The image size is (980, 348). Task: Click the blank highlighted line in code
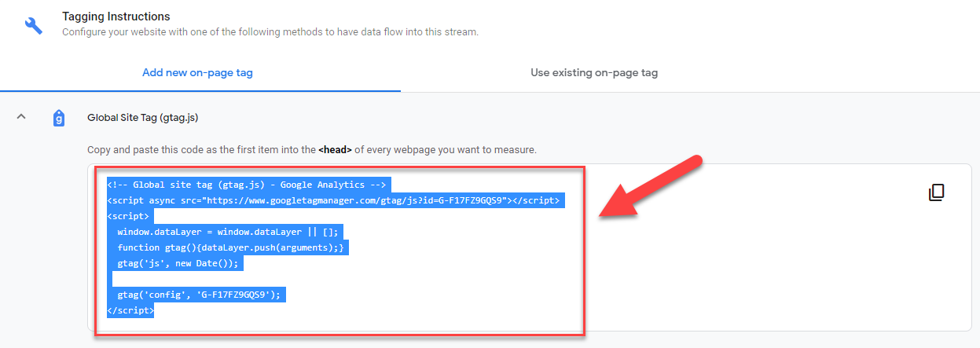112,280
